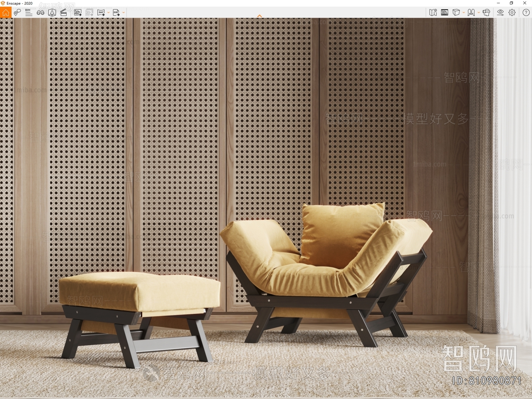Export standalone EXE file
532x399 pixels.
[116, 13]
